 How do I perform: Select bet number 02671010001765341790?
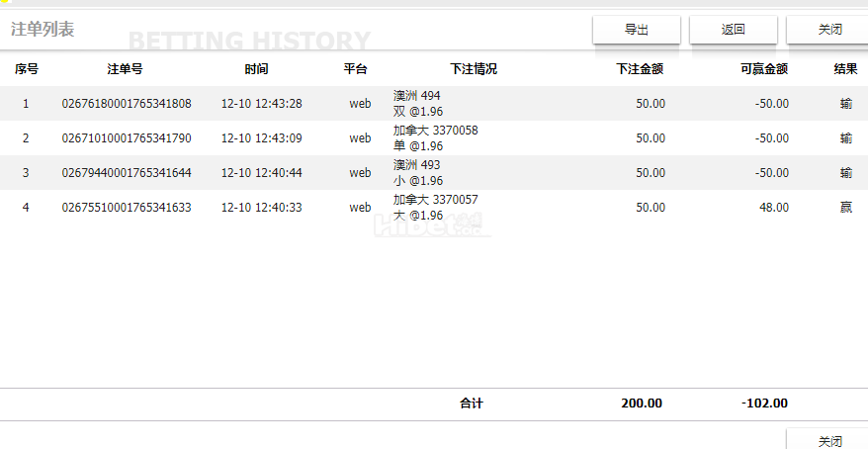click(x=127, y=138)
